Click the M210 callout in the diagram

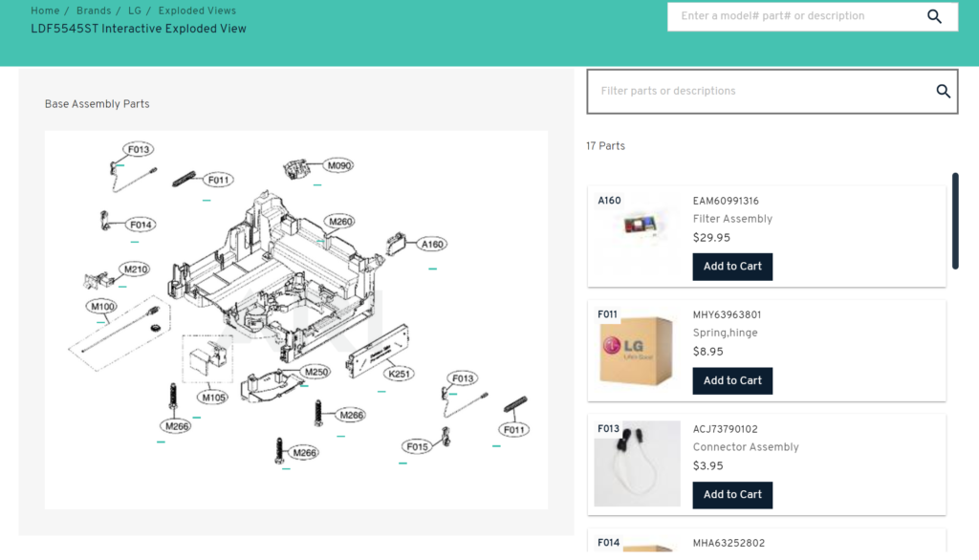pyautogui.click(x=133, y=269)
